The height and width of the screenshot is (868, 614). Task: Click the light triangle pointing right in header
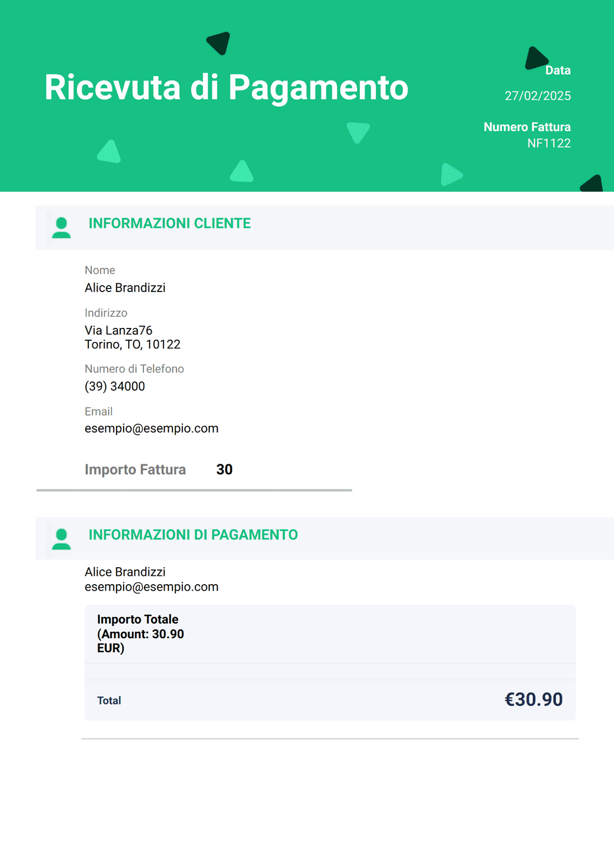pyautogui.click(x=451, y=175)
